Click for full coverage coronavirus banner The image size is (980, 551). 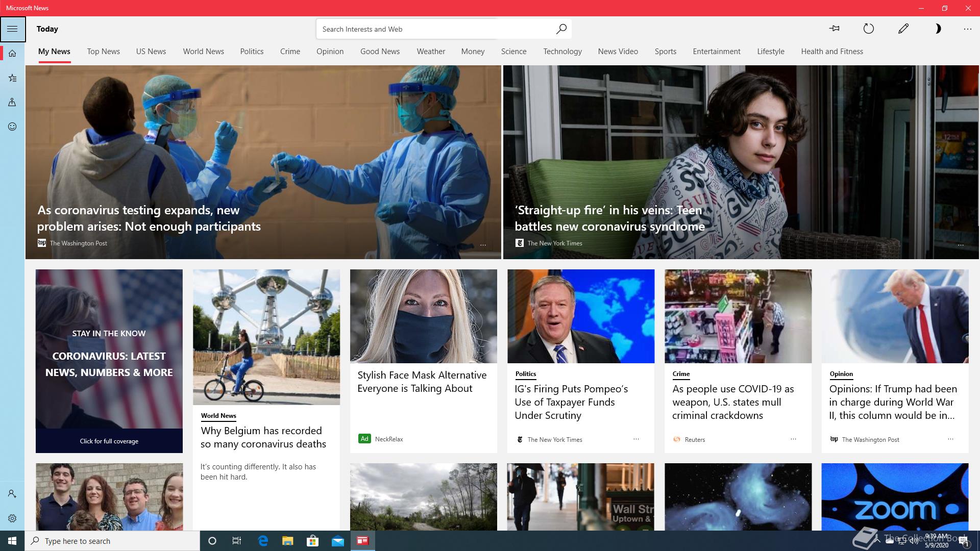pos(109,441)
